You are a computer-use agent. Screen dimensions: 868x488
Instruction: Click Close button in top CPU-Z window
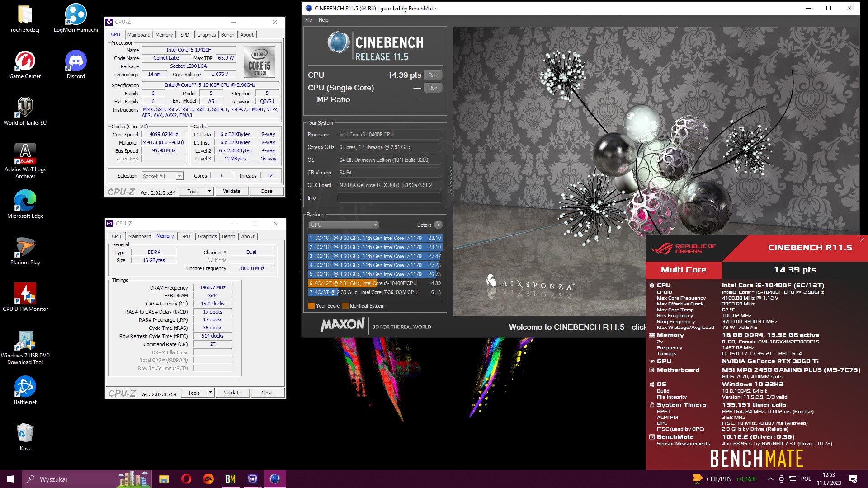click(x=266, y=191)
